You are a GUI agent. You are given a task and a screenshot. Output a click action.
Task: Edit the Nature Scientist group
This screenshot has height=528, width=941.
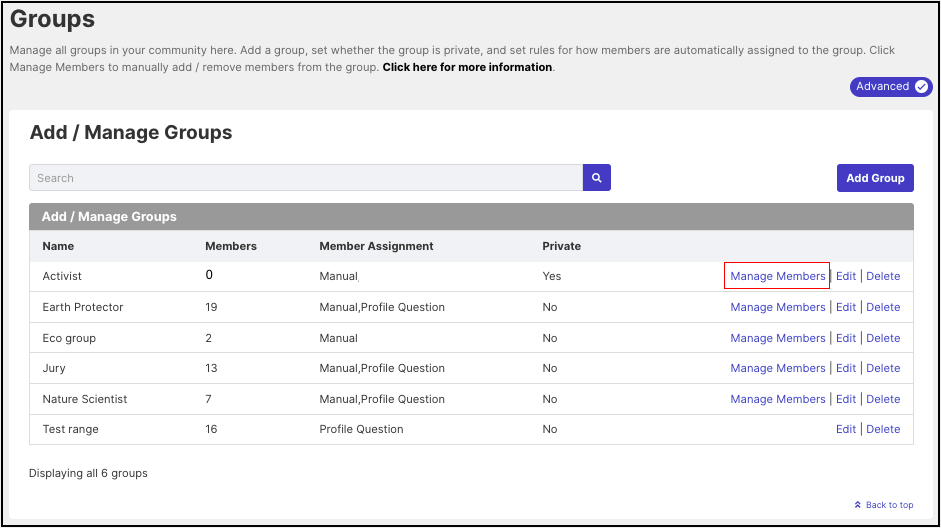coord(846,400)
